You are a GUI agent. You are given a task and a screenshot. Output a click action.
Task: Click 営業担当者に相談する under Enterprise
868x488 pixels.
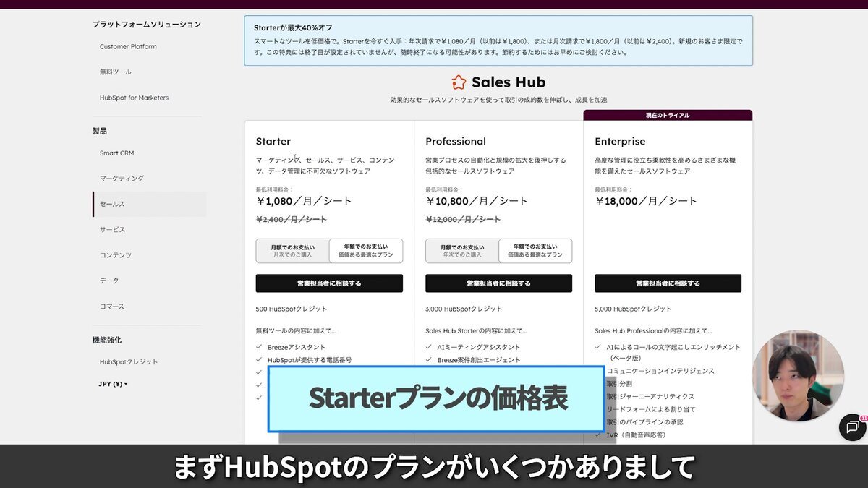coord(667,283)
